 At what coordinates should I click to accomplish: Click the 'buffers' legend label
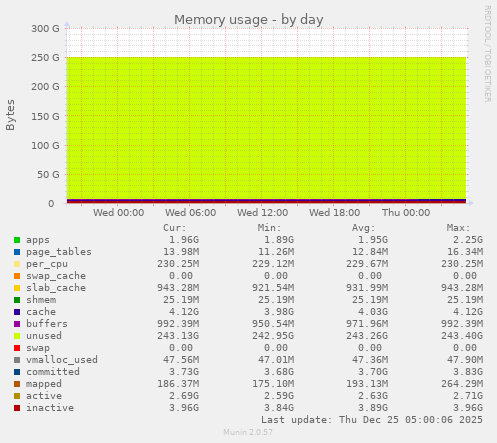click(47, 324)
